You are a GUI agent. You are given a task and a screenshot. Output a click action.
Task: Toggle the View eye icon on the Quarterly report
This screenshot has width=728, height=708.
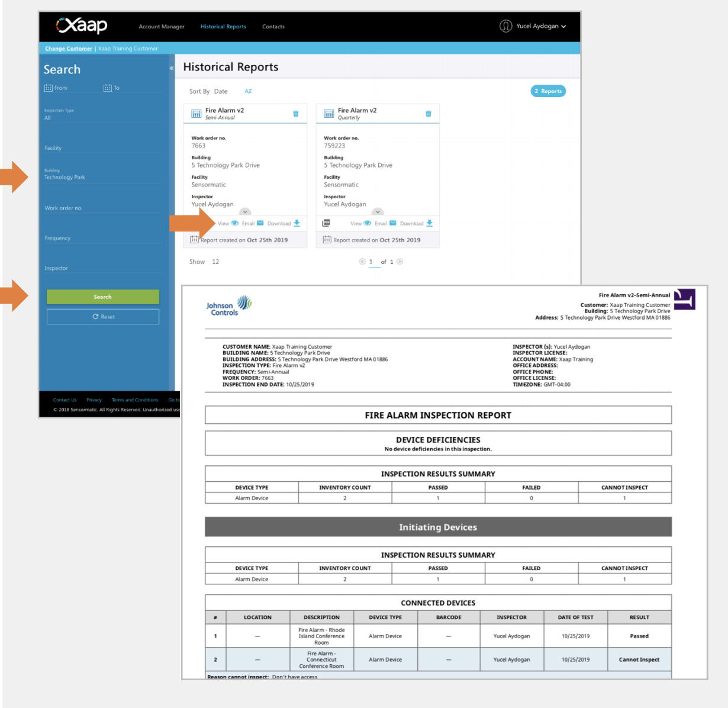click(x=368, y=223)
